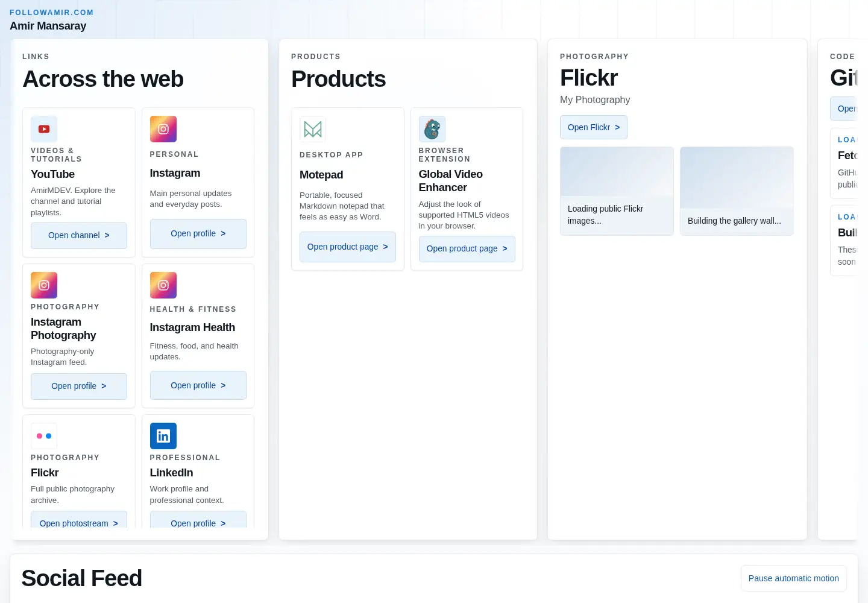The height and width of the screenshot is (603, 868).
Task: Click the LinkedIn card title
Action: pos(172,473)
